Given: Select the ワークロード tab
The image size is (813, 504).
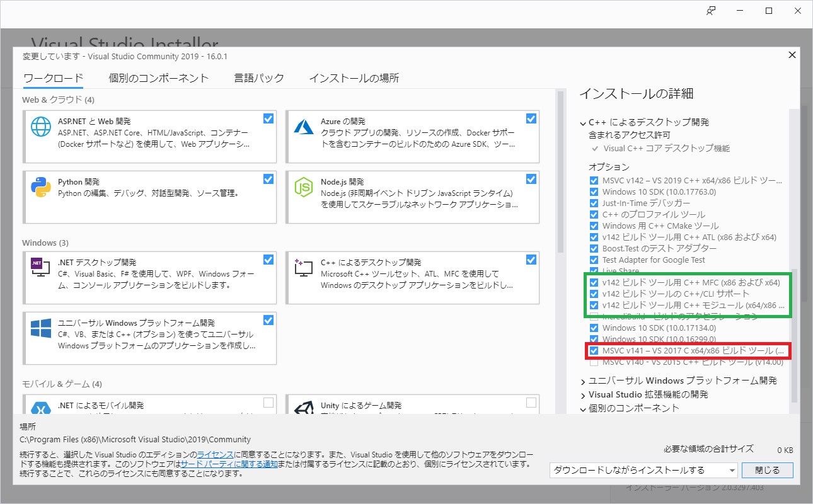Looking at the screenshot, I should coord(53,78).
